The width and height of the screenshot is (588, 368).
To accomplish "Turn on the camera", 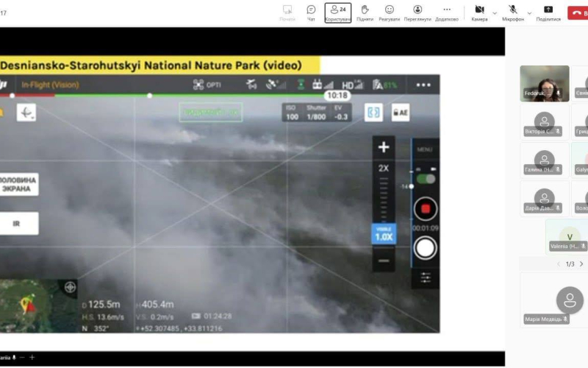I will [x=479, y=12].
